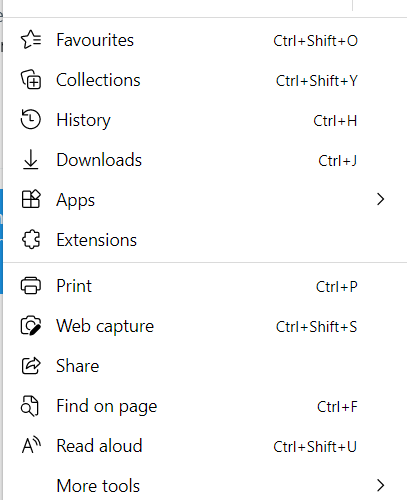Click the Apps grid icon
This screenshot has height=500, width=407.
[31, 199]
